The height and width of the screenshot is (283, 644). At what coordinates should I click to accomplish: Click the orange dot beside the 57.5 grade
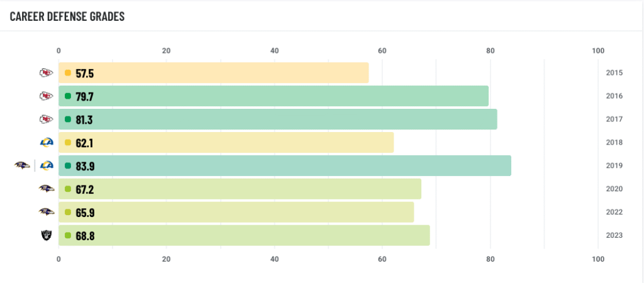(x=68, y=73)
